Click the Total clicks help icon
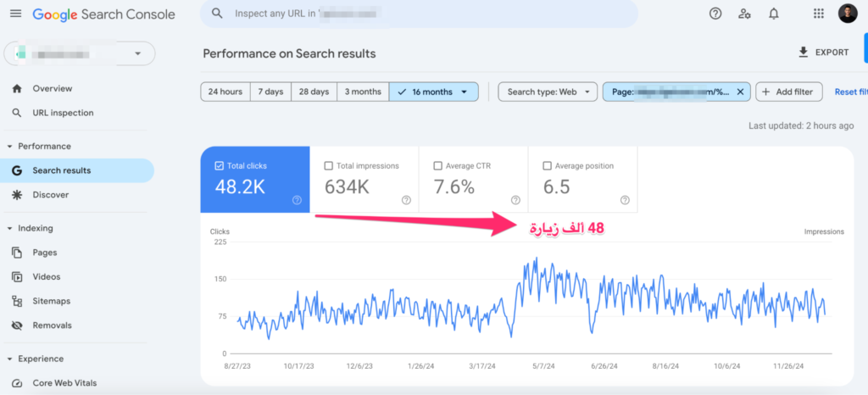 pyautogui.click(x=297, y=200)
